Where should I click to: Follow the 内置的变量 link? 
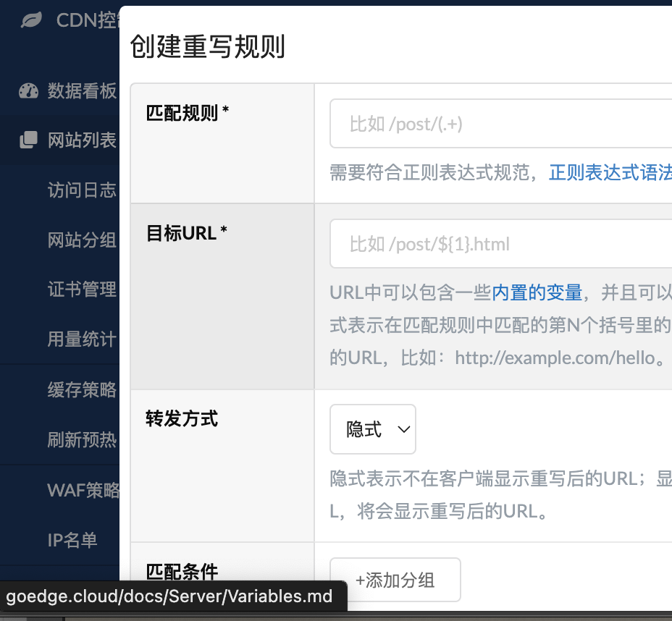tap(537, 292)
